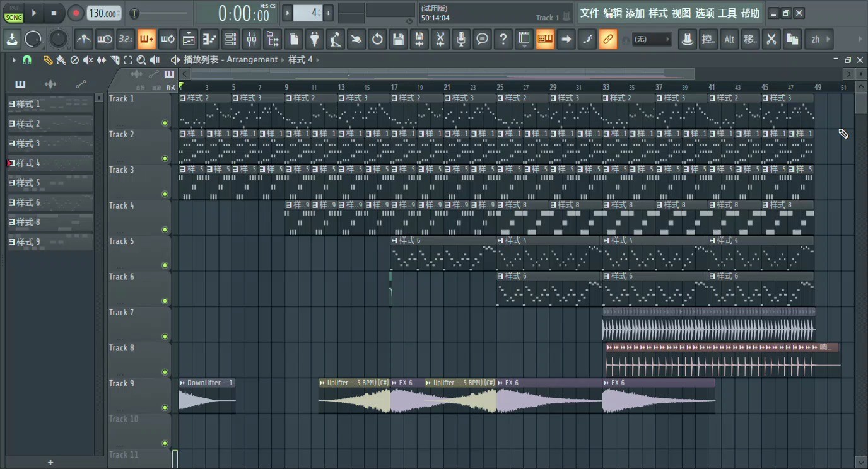Save the project with floppy icon
The image size is (868, 469).
398,39
